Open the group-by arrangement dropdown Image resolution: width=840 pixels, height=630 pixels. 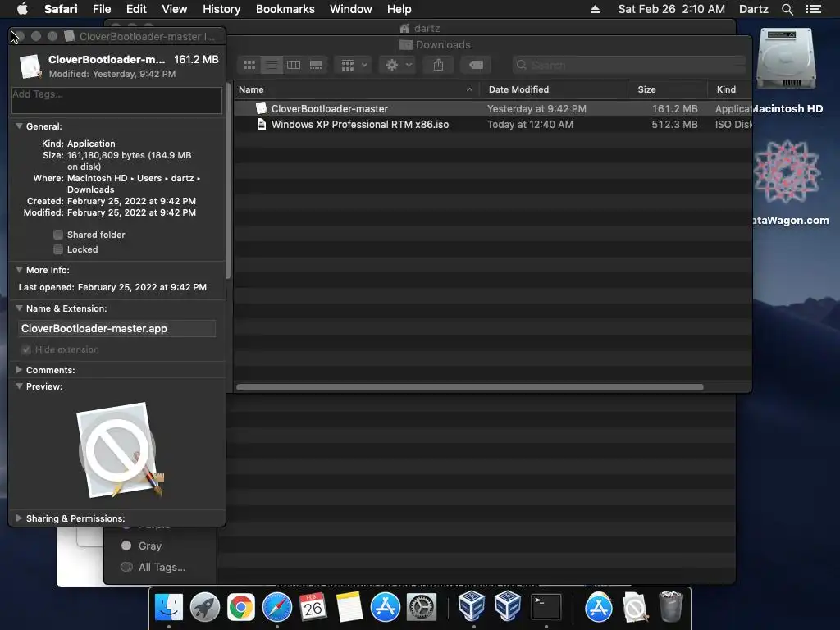(x=354, y=65)
